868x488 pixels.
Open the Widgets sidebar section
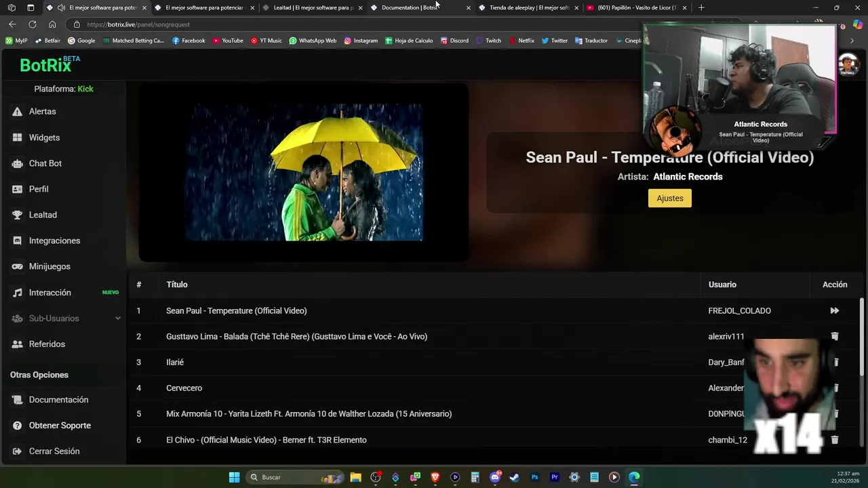(44, 138)
